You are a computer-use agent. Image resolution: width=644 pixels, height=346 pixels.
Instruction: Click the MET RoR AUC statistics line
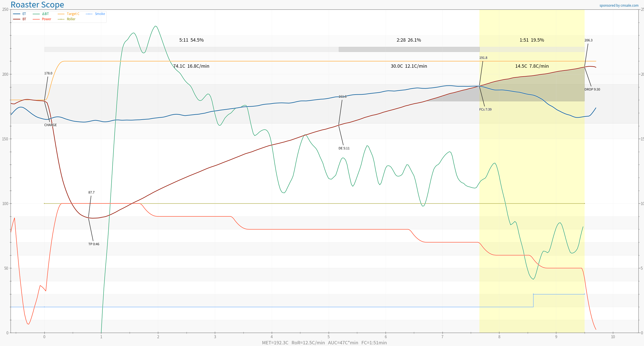pos(324,343)
